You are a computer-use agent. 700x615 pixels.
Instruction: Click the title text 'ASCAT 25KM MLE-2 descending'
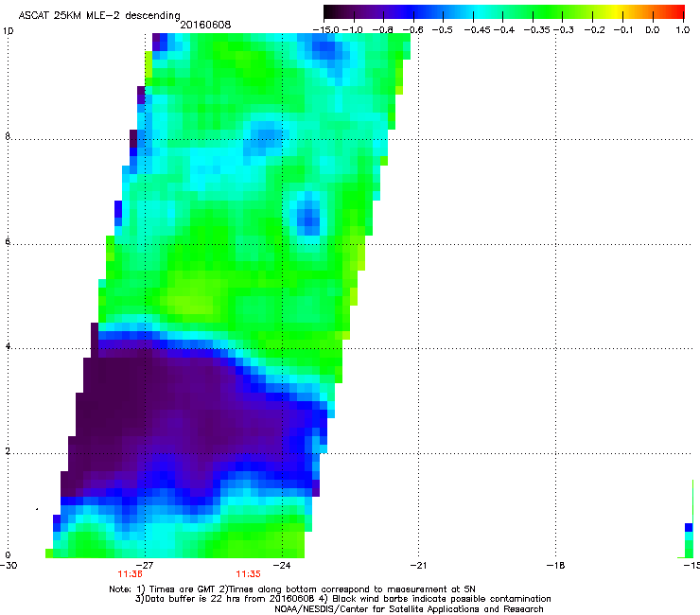[x=99, y=16]
